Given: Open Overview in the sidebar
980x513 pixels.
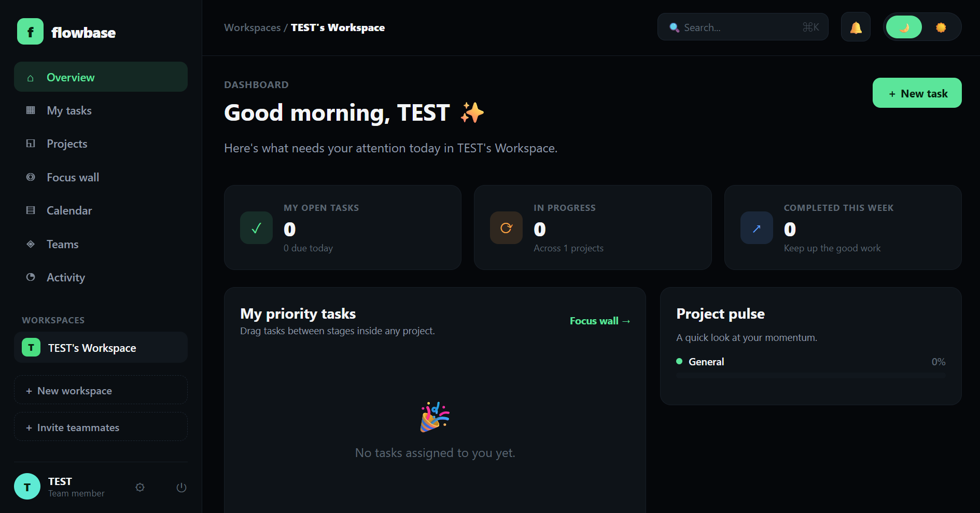Looking at the screenshot, I should [x=101, y=77].
